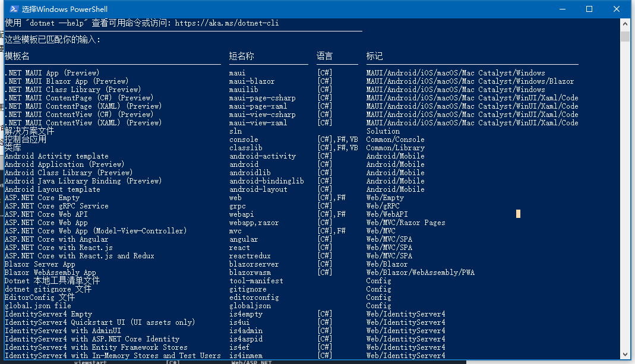Screen dimensions: 635x364
Task: Click 'Web/Blazor/WebAssembly/PWA' tag text
Action: 421,272
